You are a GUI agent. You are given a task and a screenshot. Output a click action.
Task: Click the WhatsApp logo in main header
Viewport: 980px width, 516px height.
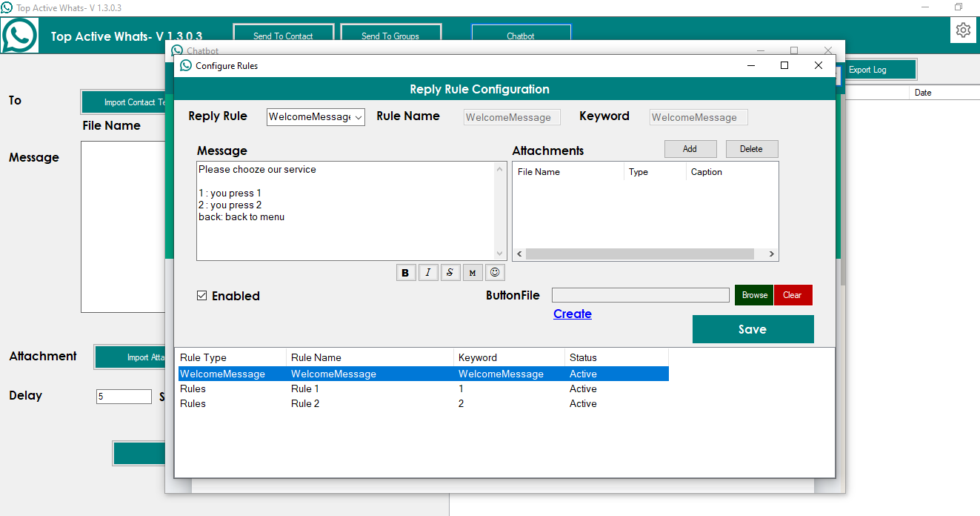(x=19, y=35)
